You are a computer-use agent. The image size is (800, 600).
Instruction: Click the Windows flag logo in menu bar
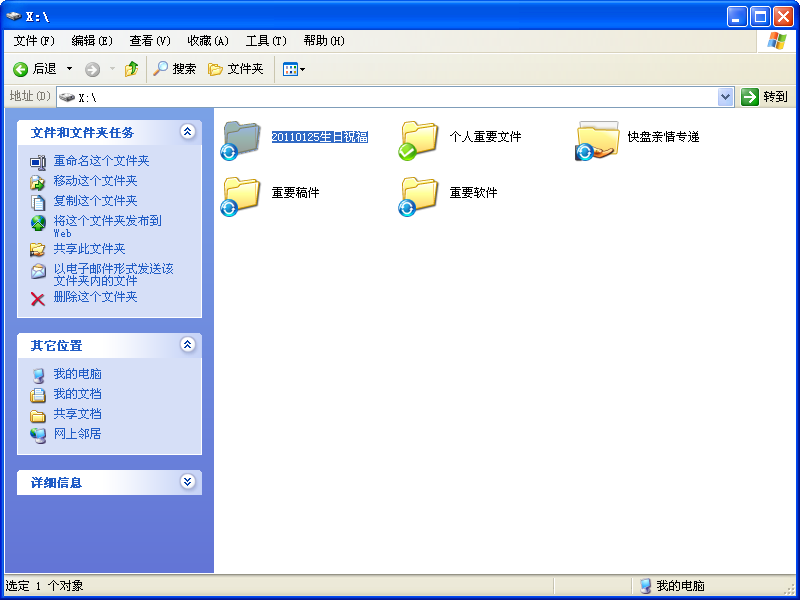point(776,41)
